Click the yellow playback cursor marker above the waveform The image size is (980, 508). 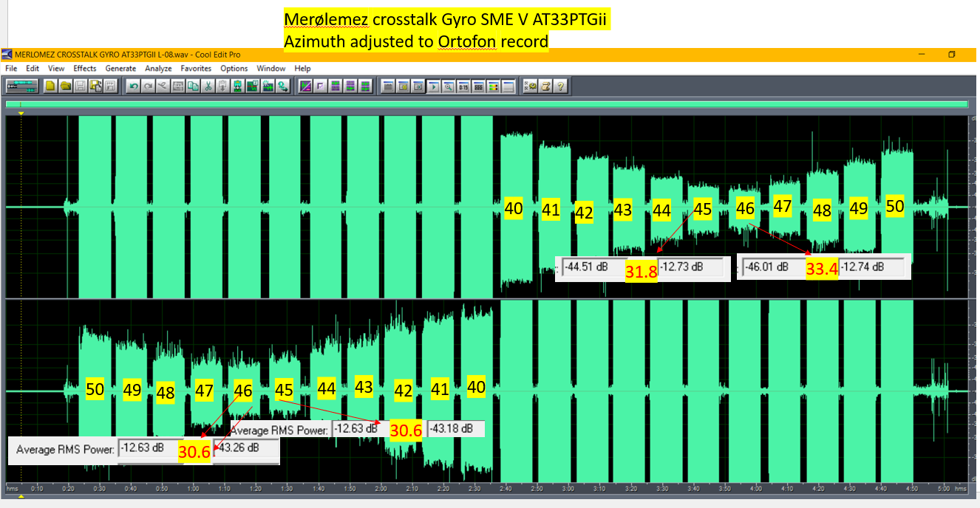click(x=21, y=113)
